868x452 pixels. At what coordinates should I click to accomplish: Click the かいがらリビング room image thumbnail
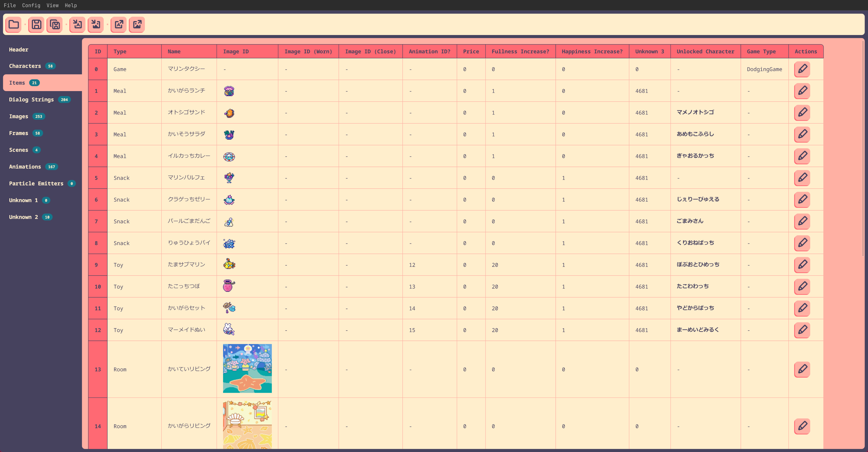pos(247,425)
